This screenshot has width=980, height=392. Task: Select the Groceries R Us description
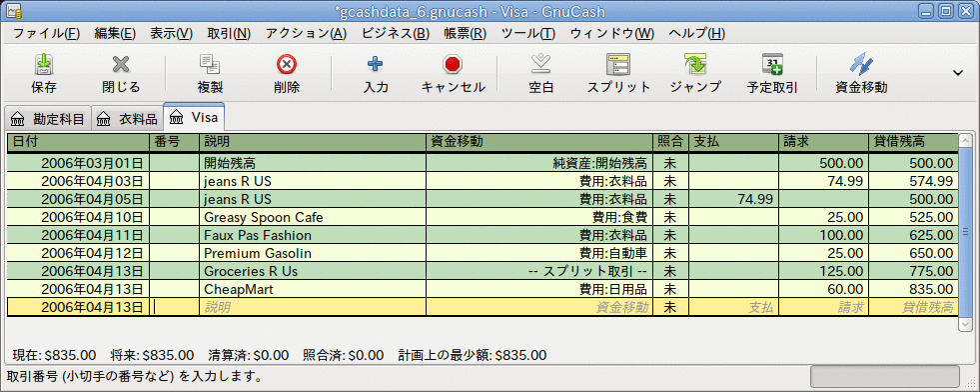click(x=313, y=271)
